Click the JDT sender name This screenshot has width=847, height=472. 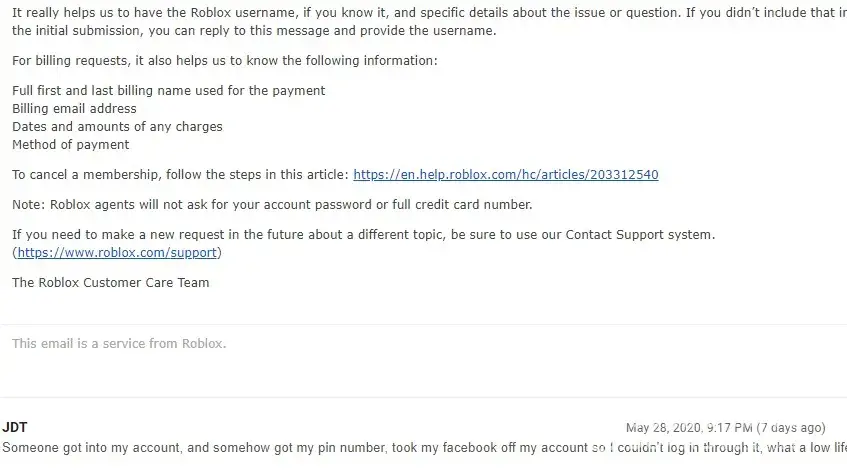click(x=15, y=428)
